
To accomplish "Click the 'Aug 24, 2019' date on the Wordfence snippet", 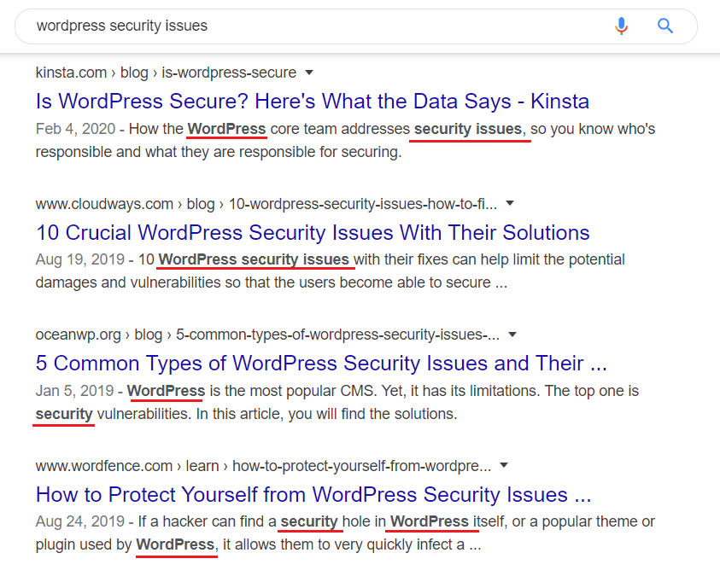I will coord(81,521).
